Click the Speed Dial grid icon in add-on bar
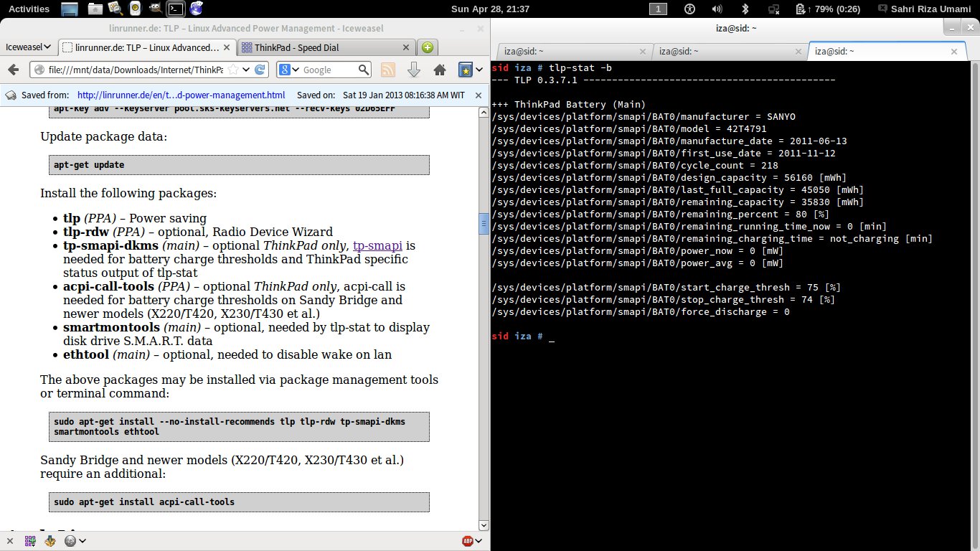Screen dimensions: 980x551 coord(30,541)
